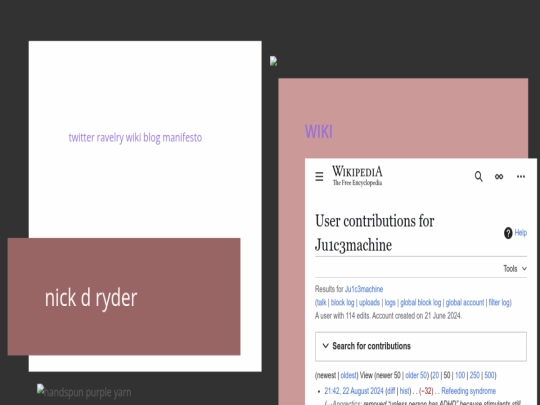Open the filter log link
The width and height of the screenshot is (540, 405).
click(x=499, y=302)
